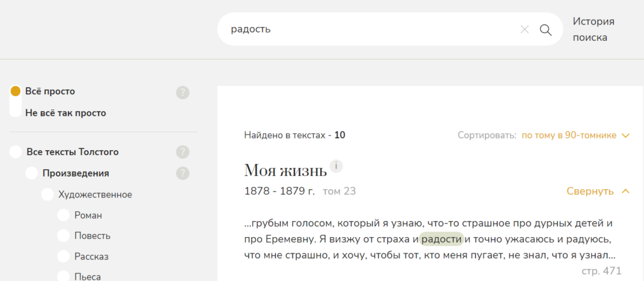Select the Роман genre checkbox

point(63,215)
